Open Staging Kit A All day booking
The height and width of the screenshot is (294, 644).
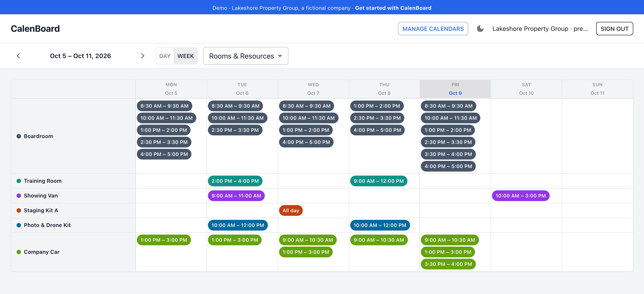pos(291,210)
